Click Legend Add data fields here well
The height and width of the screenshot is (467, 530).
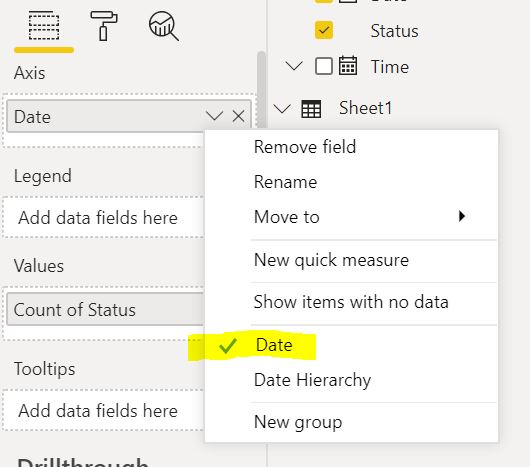click(103, 217)
